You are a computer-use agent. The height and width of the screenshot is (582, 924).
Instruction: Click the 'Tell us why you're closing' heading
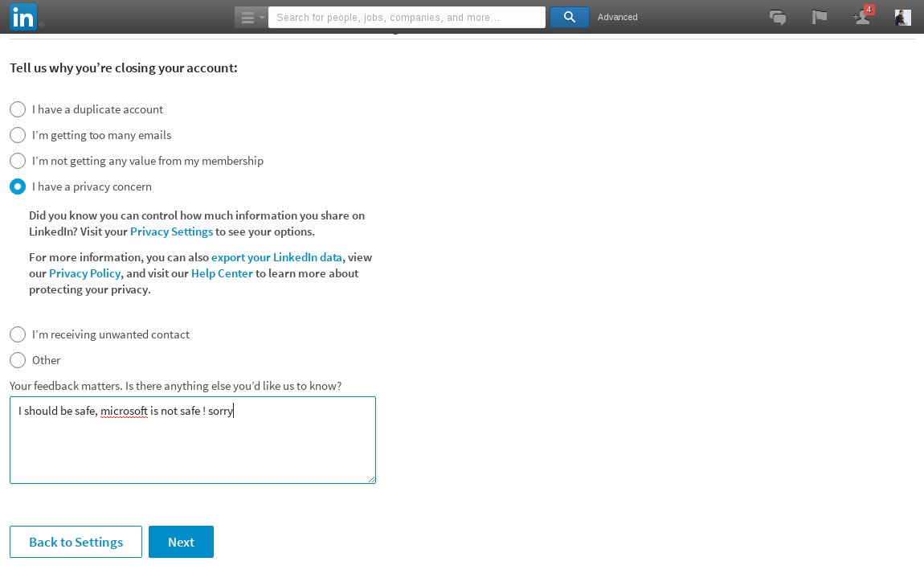click(124, 68)
